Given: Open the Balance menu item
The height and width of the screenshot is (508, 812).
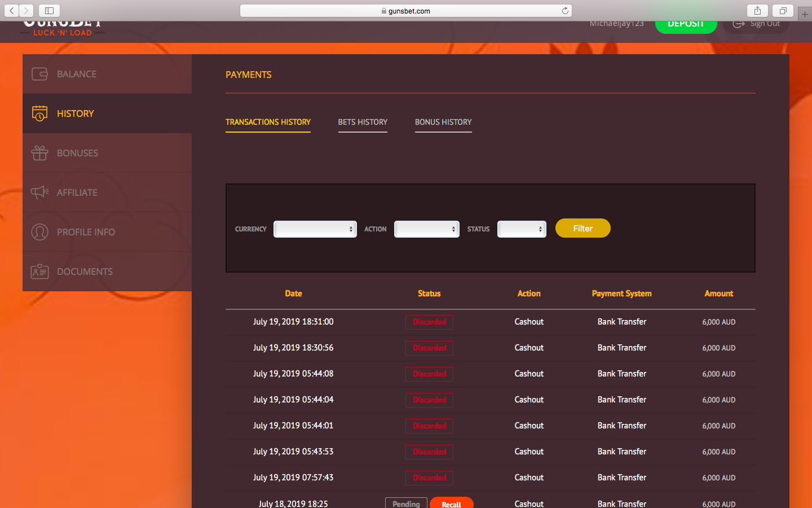Looking at the screenshot, I should pos(107,74).
